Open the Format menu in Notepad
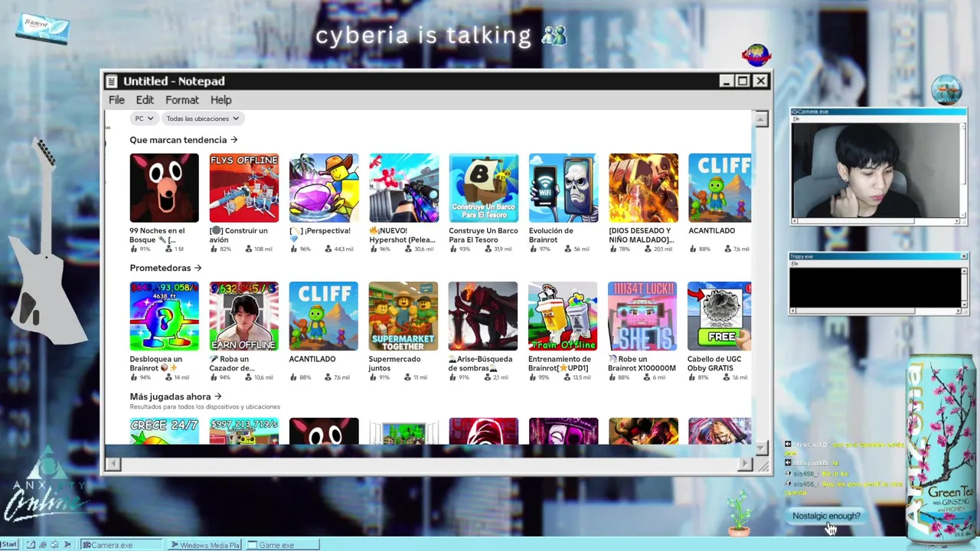 pyautogui.click(x=182, y=100)
